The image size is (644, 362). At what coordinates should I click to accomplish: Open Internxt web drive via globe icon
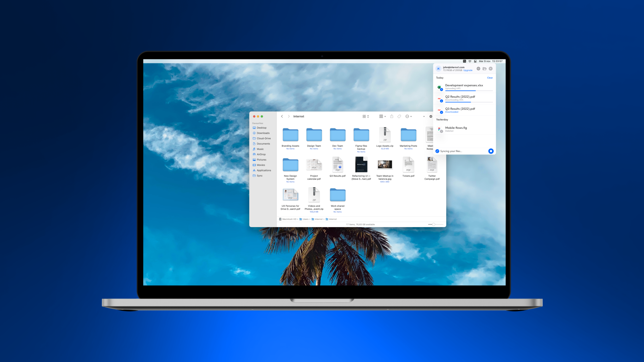pyautogui.click(x=478, y=69)
